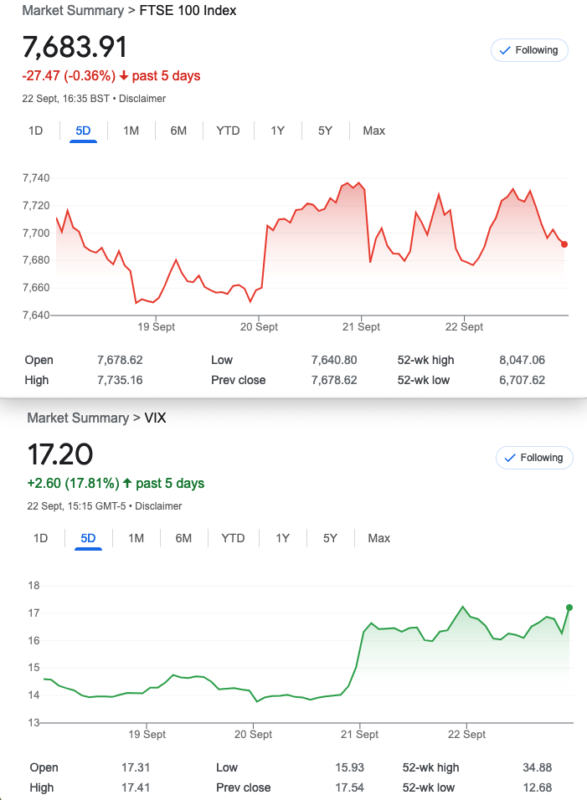Click the Following button on the VIX card
Image resolution: width=587 pixels, height=800 pixels.
coord(534,458)
